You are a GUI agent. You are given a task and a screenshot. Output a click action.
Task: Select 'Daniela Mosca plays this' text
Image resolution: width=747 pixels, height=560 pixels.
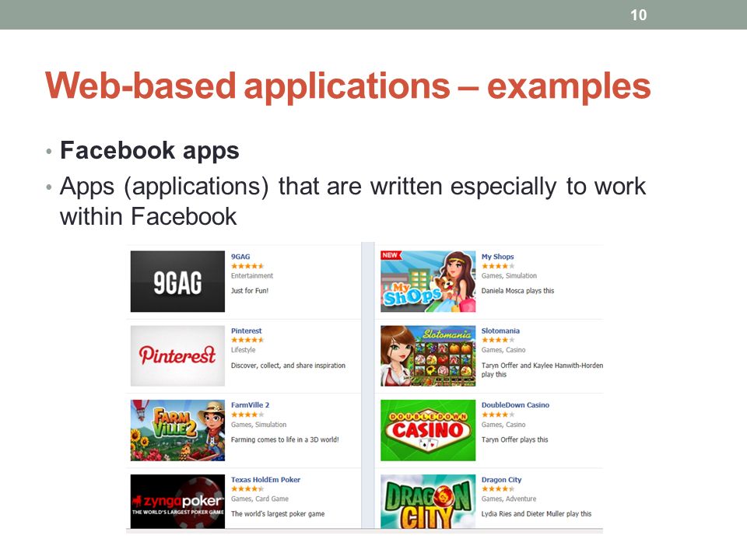(517, 291)
